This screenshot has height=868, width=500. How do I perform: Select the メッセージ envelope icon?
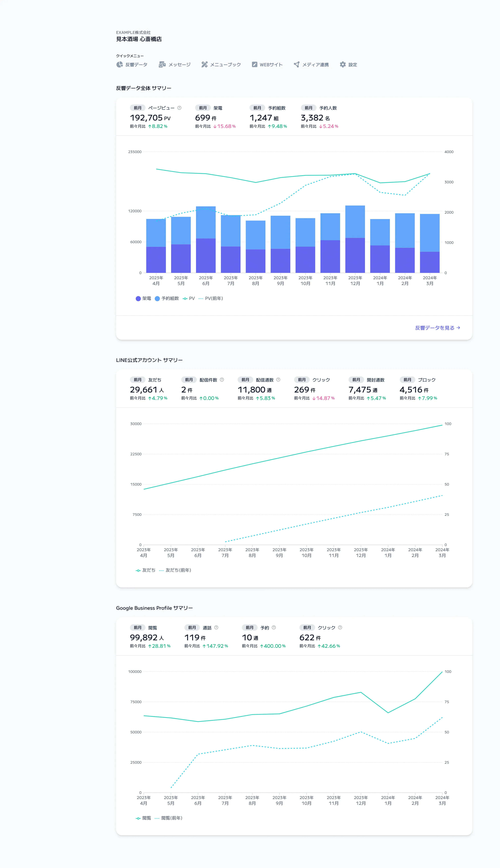(162, 64)
